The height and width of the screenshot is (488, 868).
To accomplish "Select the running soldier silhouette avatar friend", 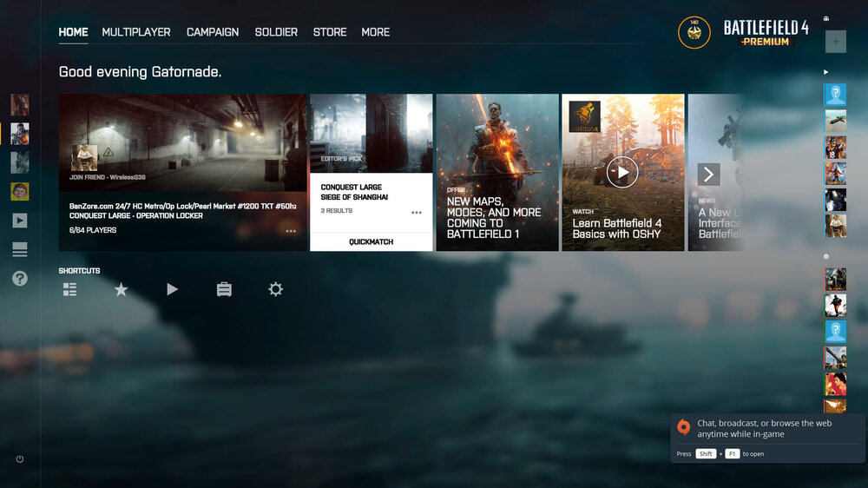I will pos(835,305).
